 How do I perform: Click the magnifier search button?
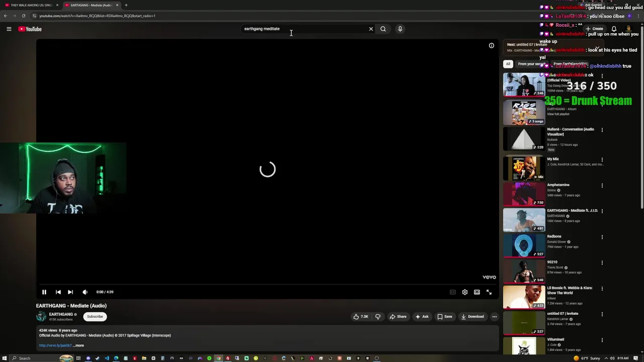click(383, 29)
